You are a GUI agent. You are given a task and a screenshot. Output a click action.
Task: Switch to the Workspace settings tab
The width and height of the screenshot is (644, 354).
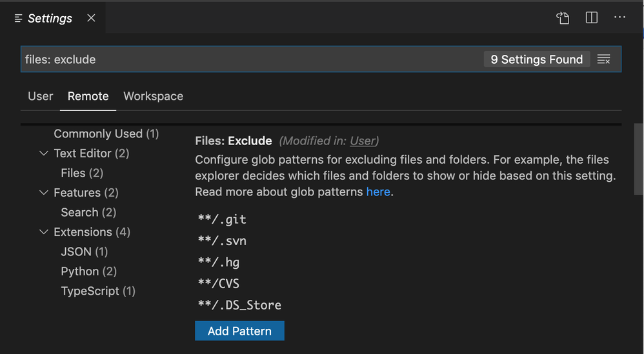pos(153,96)
